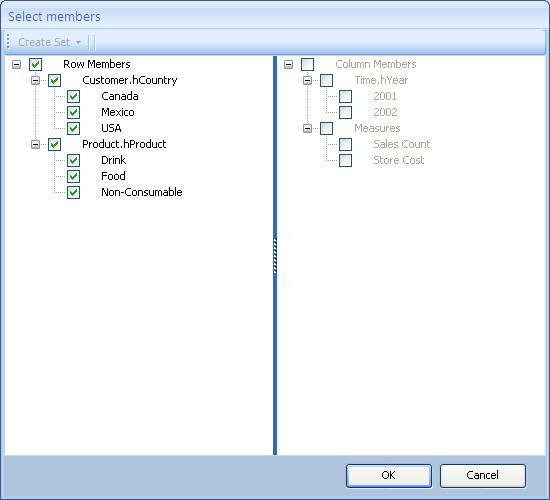The width and height of the screenshot is (550, 500).
Task: Open the Create Set dropdown
Action: [x=49, y=42]
